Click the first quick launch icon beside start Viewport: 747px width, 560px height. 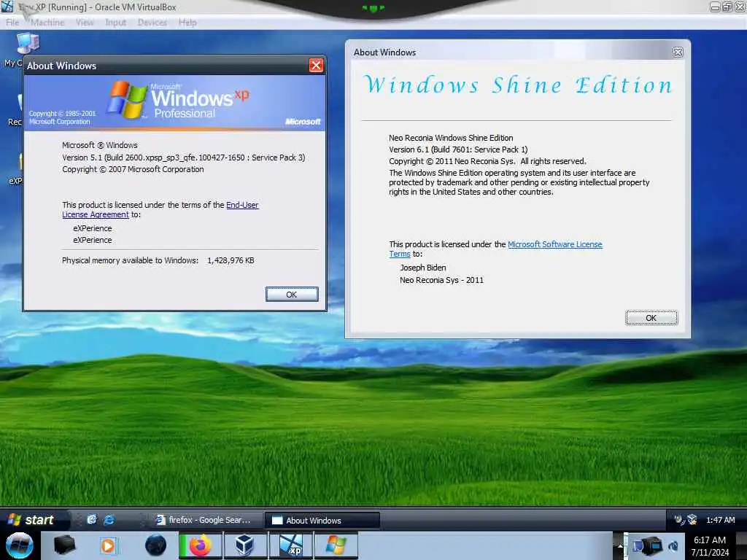coord(91,519)
